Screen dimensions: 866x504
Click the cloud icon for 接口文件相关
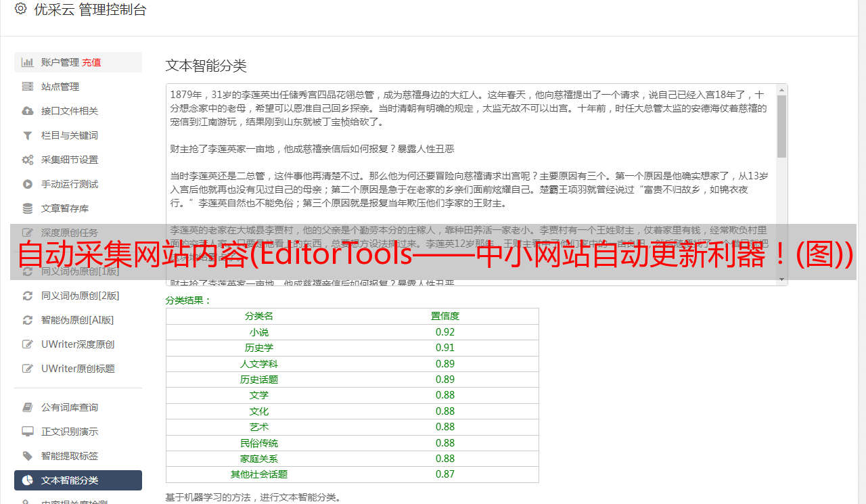tap(28, 111)
